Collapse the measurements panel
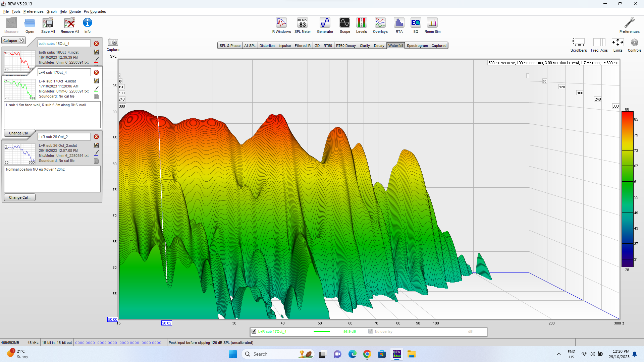Screen dimensions: 644x362 (13, 41)
